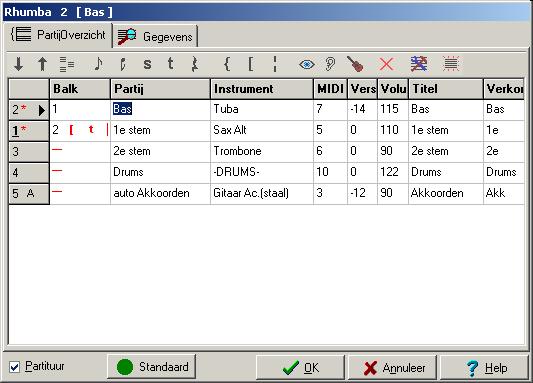Toggle the eye visibility icon
Image resolution: width=533 pixels, height=383 pixels.
pyautogui.click(x=307, y=64)
